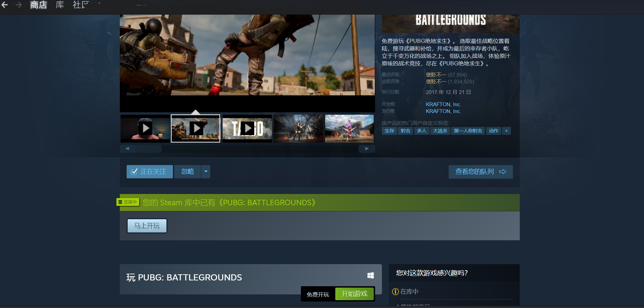Click the BATTLEGROUNDS header image

(x=451, y=24)
